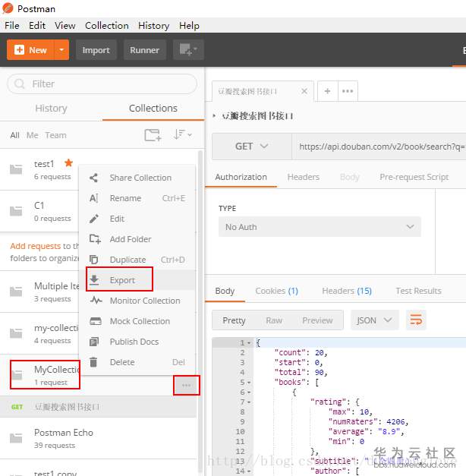This screenshot has height=476, width=466.
Task: Switch to the Authorization tab
Action: [241, 177]
